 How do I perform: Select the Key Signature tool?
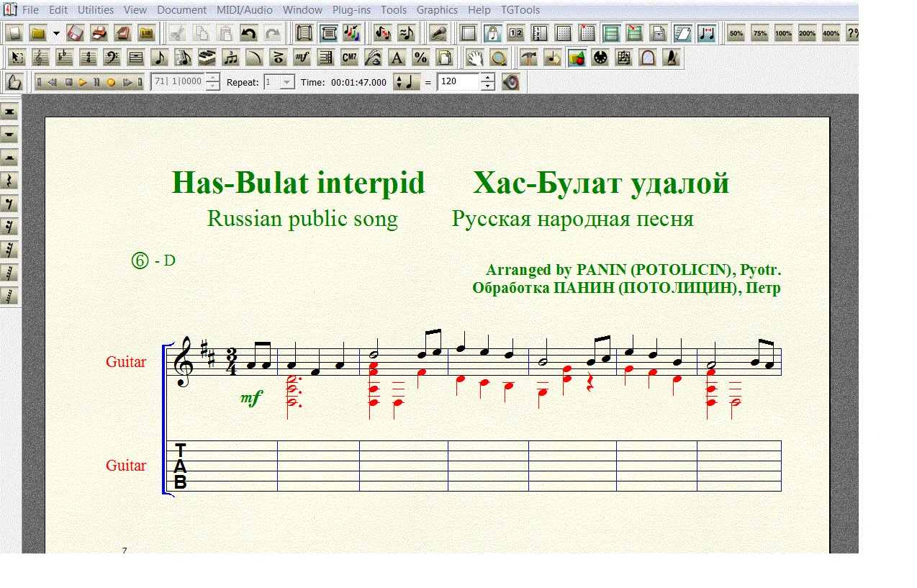tap(64, 58)
